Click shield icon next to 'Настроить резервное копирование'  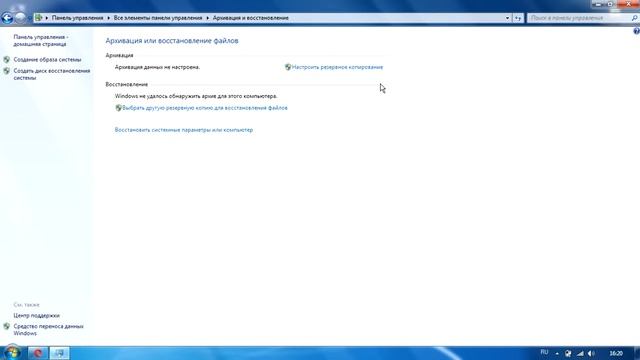pyautogui.click(x=288, y=67)
